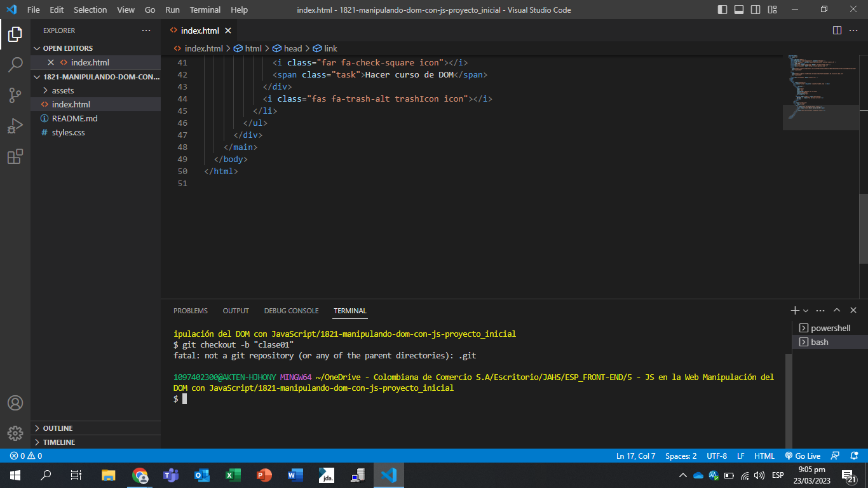Open the Edit menu
This screenshot has height=488, width=868.
click(57, 10)
